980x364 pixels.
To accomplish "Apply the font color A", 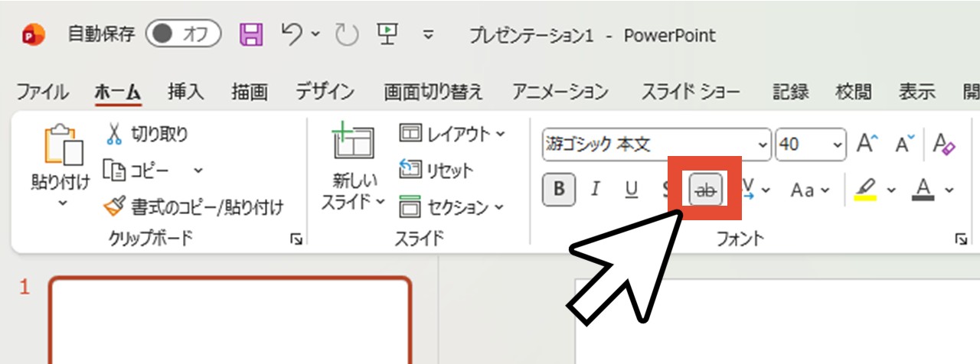I will click(924, 190).
